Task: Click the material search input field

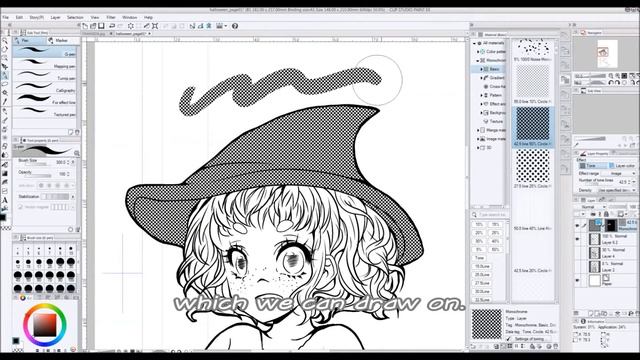Action: (492, 215)
